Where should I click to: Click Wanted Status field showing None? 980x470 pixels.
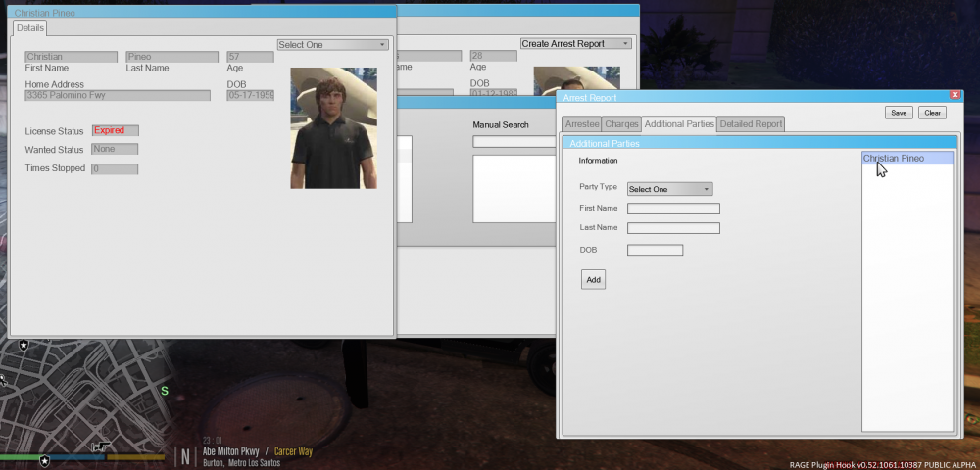(x=115, y=149)
